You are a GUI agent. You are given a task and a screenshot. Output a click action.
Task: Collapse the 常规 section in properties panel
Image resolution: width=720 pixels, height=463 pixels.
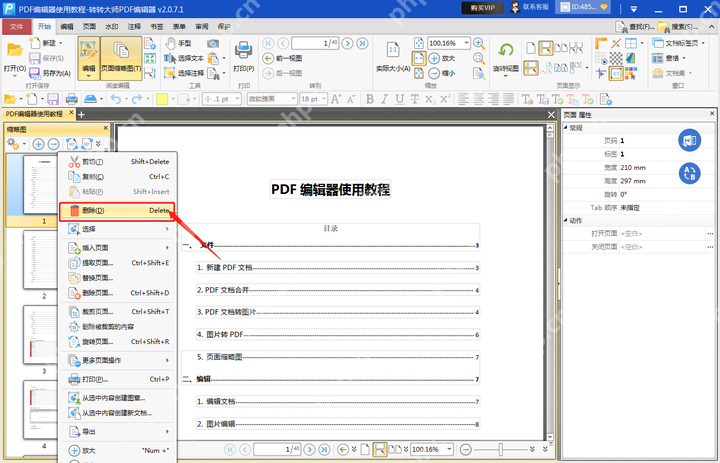pyautogui.click(x=566, y=128)
